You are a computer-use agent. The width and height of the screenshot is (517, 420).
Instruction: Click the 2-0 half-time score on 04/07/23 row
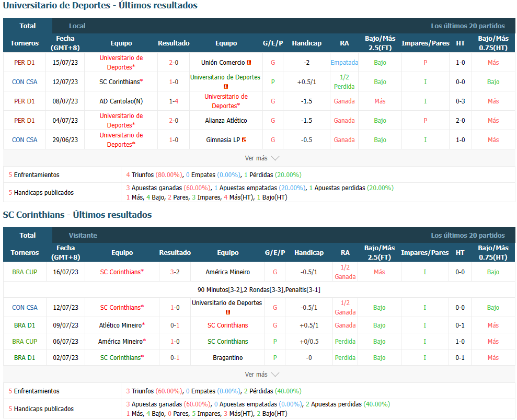(x=461, y=121)
